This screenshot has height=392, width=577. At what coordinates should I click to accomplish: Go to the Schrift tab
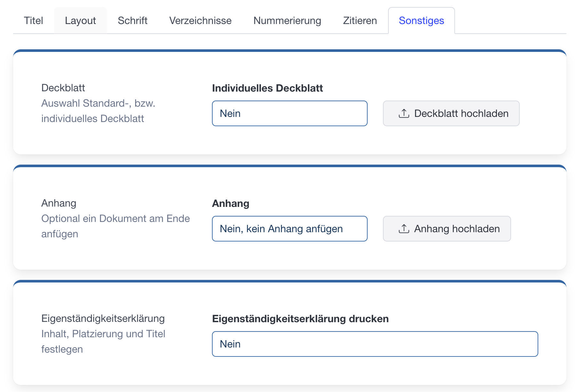coord(133,20)
